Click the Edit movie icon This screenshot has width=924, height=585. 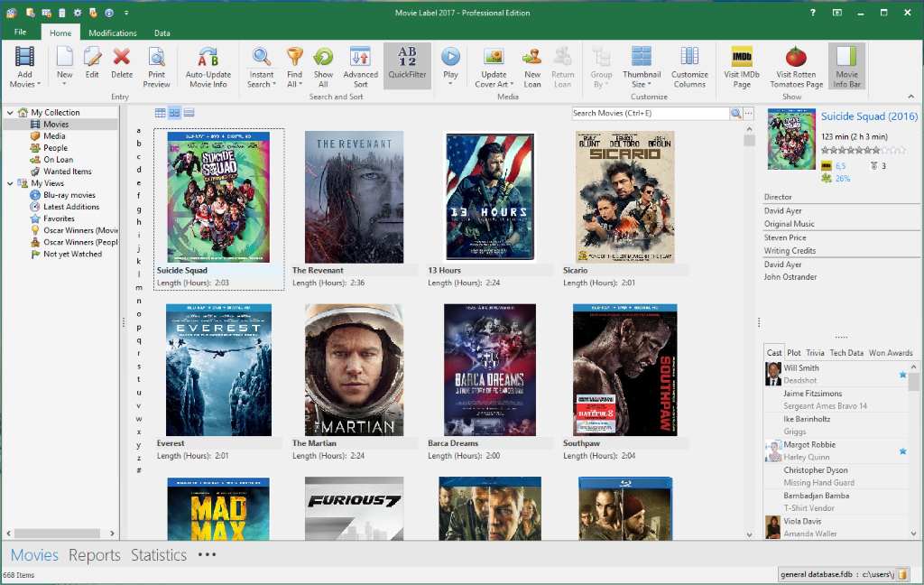(x=92, y=62)
